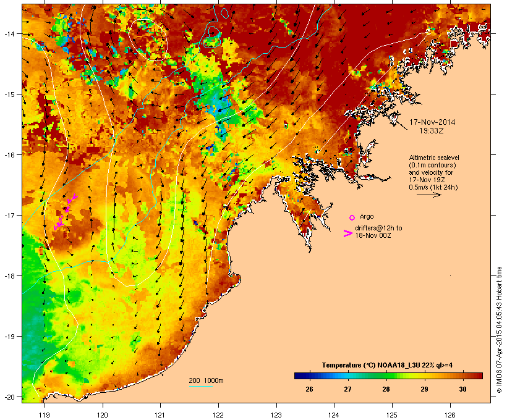This screenshot has height=420, width=507.
Task: Click the '200 1000m' depth label
Action: (206, 380)
